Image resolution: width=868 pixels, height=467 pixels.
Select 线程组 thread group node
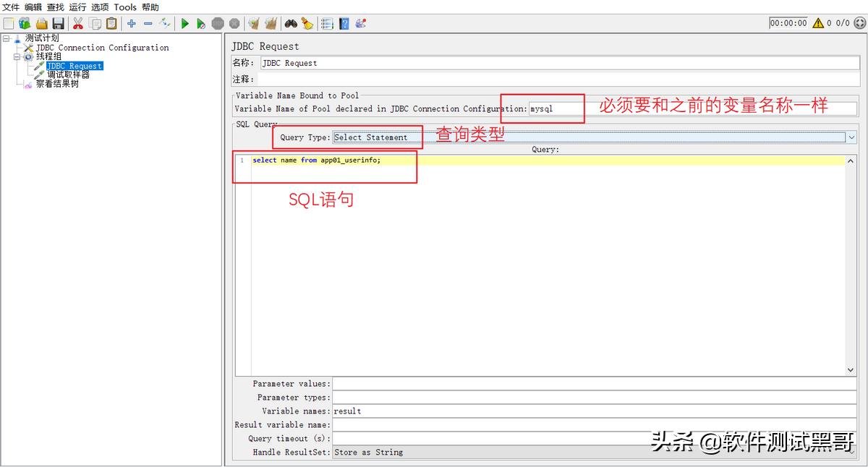coord(48,56)
